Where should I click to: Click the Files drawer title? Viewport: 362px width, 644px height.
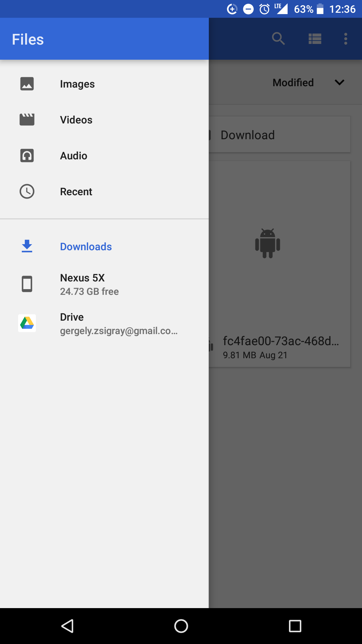[28, 40]
